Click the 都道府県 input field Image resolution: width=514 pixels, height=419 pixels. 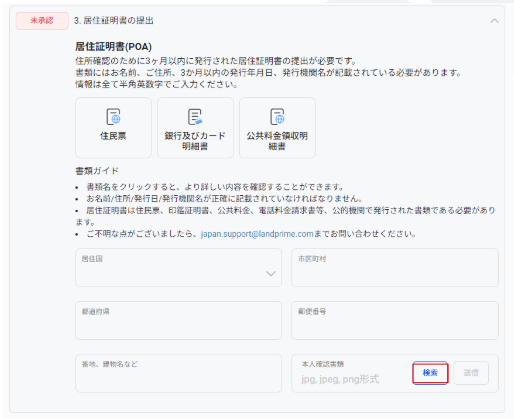coord(179,321)
